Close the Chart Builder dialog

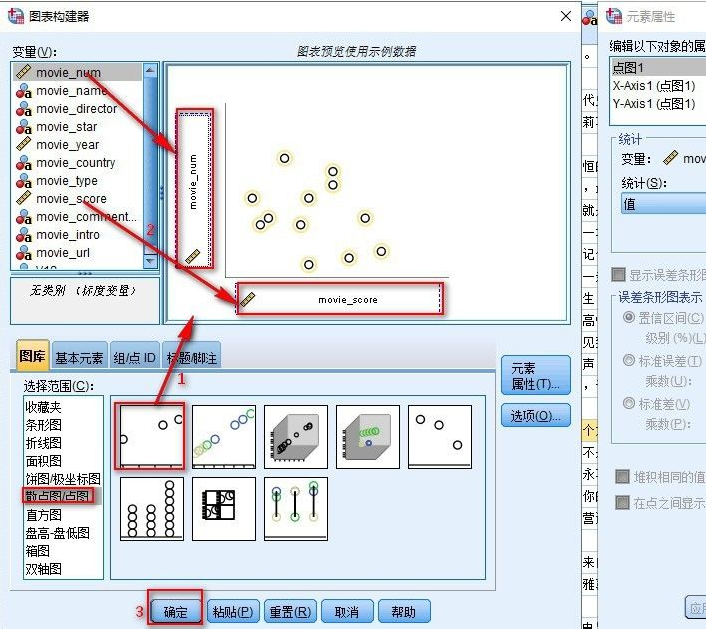click(x=566, y=16)
